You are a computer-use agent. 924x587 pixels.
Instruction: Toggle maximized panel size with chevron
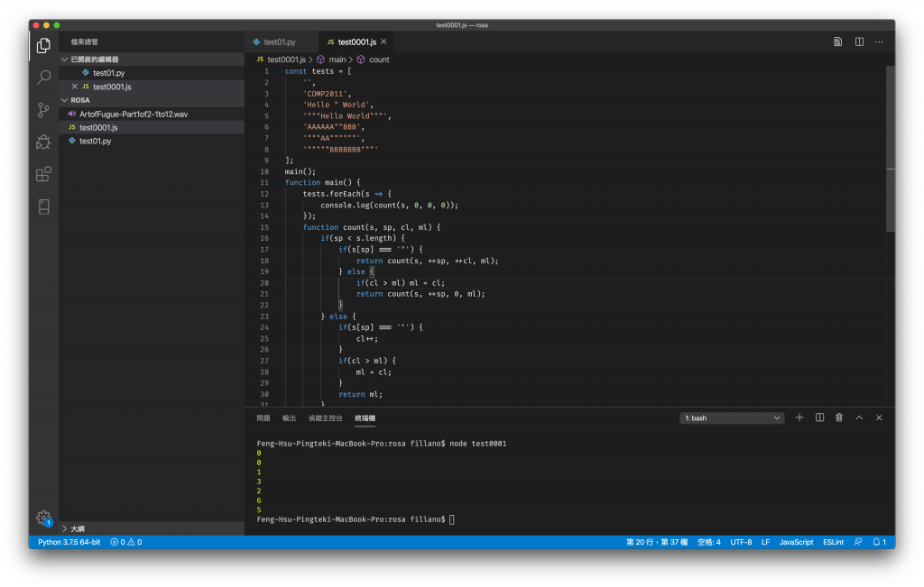coord(859,417)
